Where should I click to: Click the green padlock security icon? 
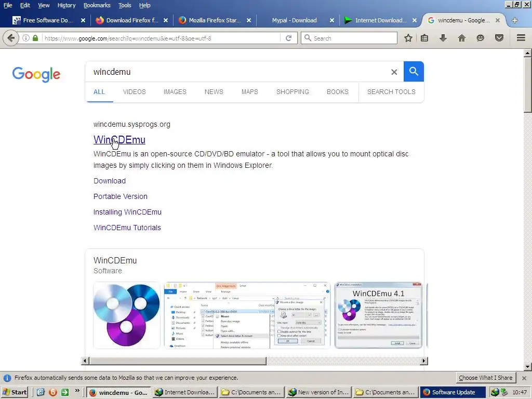(35, 38)
